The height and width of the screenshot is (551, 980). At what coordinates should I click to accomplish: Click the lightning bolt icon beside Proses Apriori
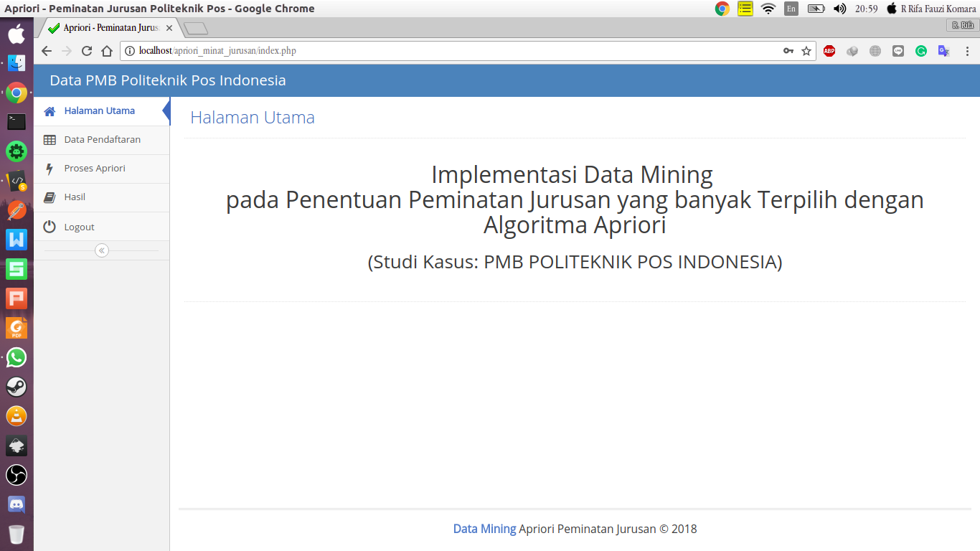50,169
